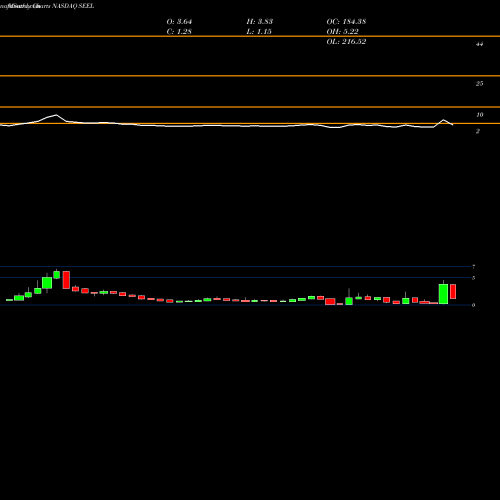Click the last red candlestick on the right
The width and height of the screenshot is (500, 500).
pyautogui.click(x=453, y=292)
